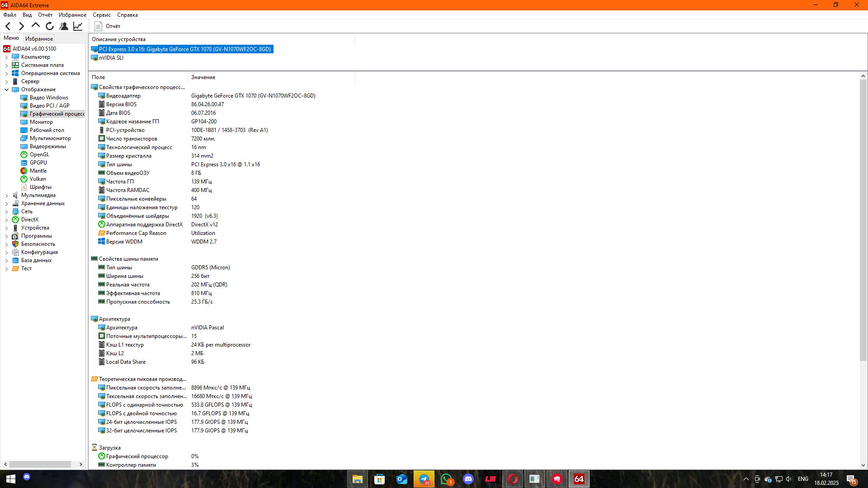This screenshot has width=868, height=488.
Task: Select Видео PCI / AGP item
Action: pyautogui.click(x=49, y=106)
